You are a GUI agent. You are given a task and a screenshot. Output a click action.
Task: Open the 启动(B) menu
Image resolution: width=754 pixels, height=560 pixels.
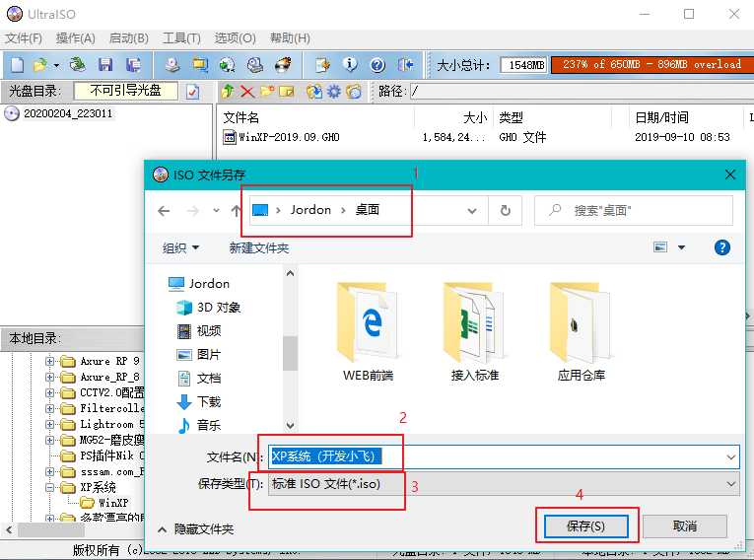[x=128, y=38]
